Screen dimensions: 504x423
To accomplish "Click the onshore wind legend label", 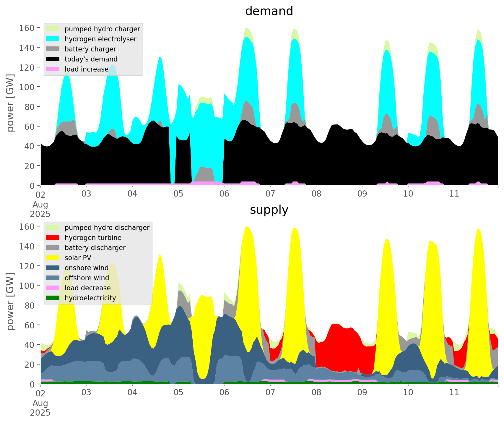I will (87, 268).
